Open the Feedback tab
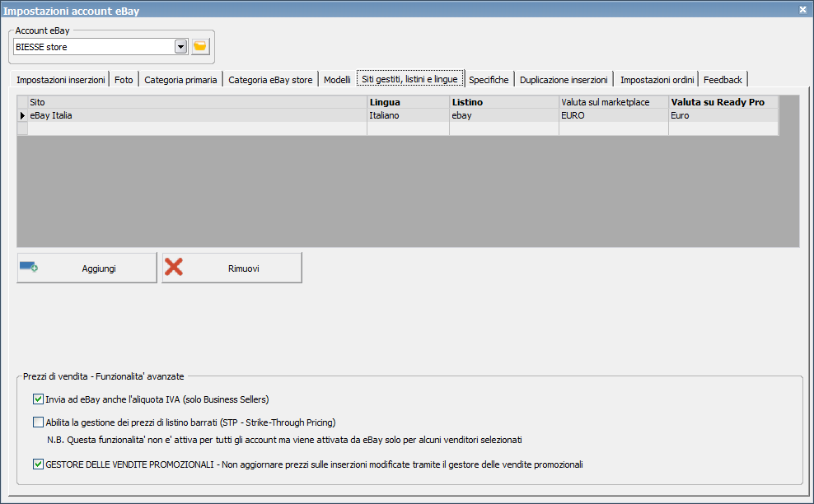This screenshot has height=504, width=814. click(723, 79)
